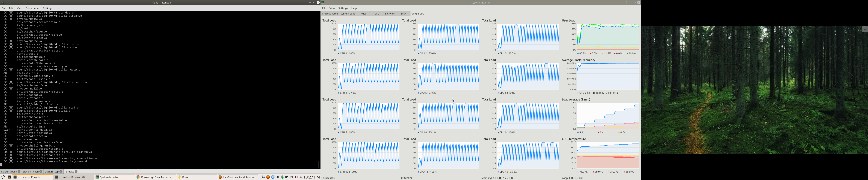868x180 pixels.
Task: Expand the hidden system tray icons arrow
Action: (301, 177)
